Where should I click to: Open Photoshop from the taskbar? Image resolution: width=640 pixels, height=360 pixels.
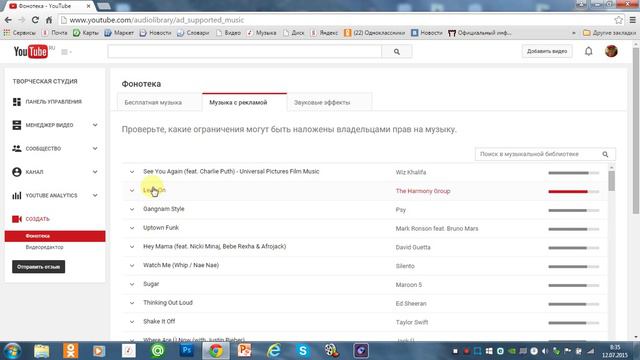[x=187, y=351]
